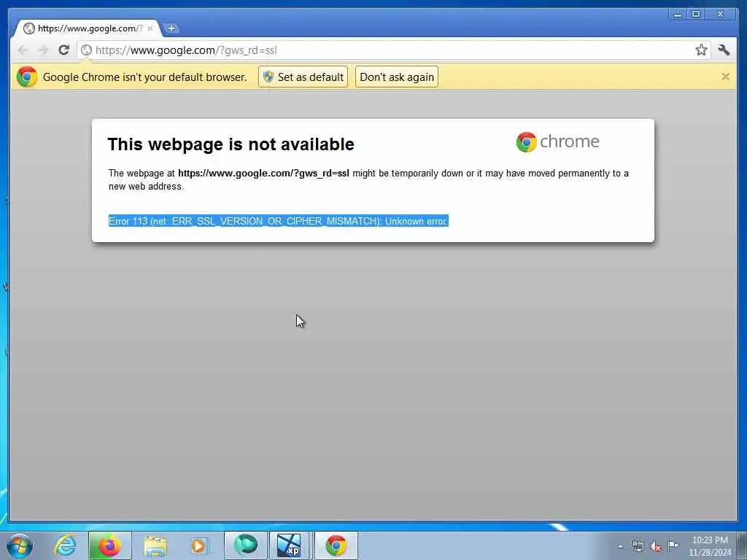Show hidden system tray icons
The height and width of the screenshot is (560, 747).
coord(620,546)
